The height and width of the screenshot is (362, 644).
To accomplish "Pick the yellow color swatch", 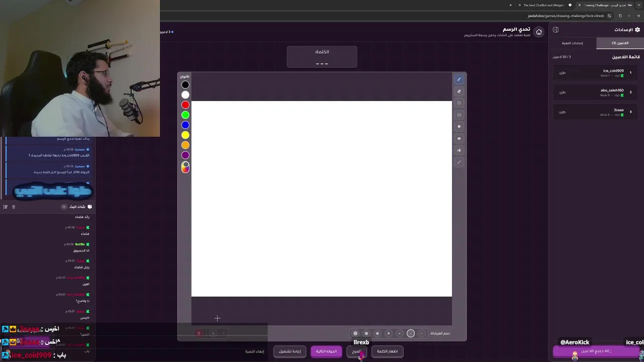I will [x=185, y=135].
